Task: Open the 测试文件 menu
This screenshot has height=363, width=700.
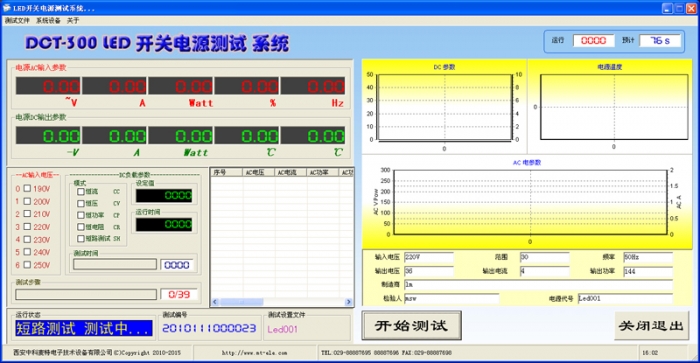Action: click(x=17, y=21)
